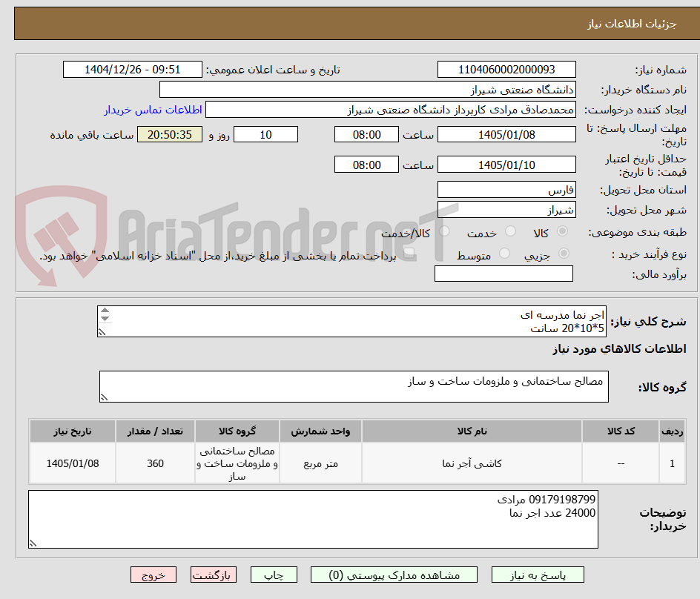The height and width of the screenshot is (599, 700).
Task: Click row number cell 1
Action: [x=672, y=463]
